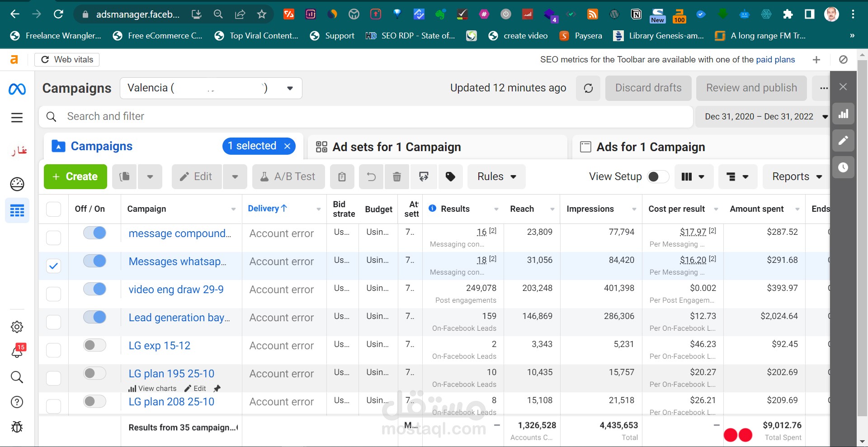Open the browser Extensions puzzle icon
The height and width of the screenshot is (447, 868).
[788, 14]
